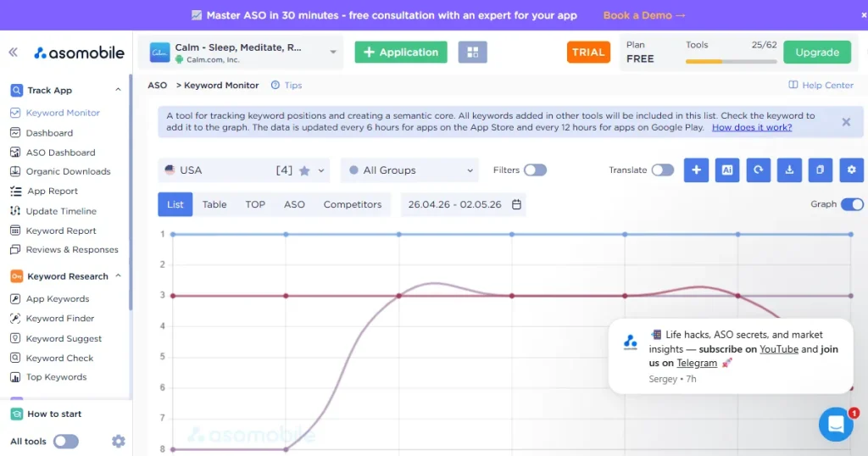This screenshot has width=868, height=456.
Task: Open the blue settings gear icon
Action: point(851,170)
